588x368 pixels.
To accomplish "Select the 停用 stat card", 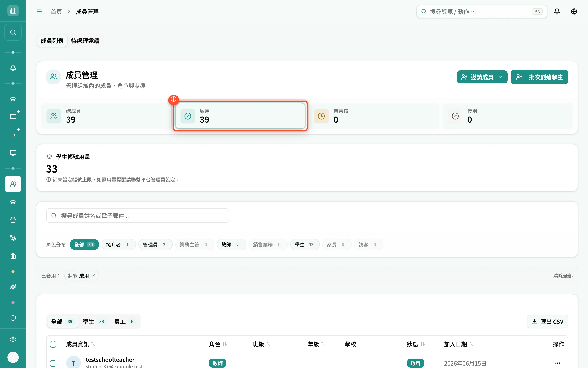I will click(508, 116).
